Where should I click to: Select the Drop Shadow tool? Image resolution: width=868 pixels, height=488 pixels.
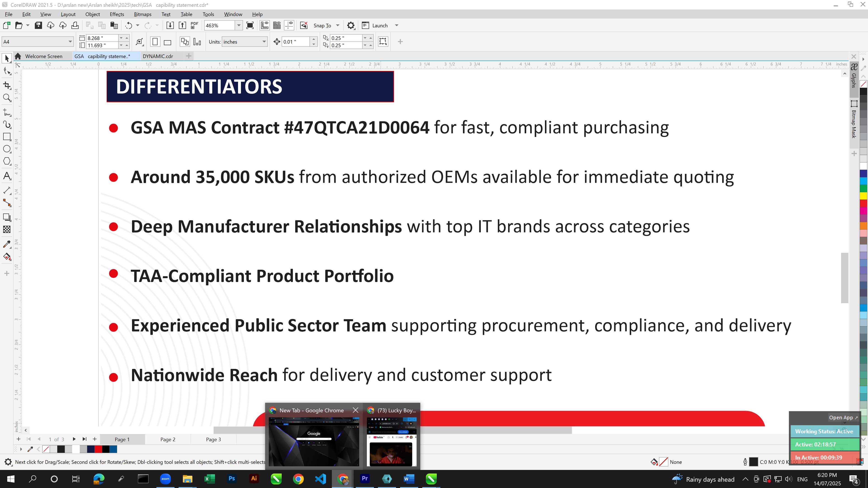pos(7,217)
